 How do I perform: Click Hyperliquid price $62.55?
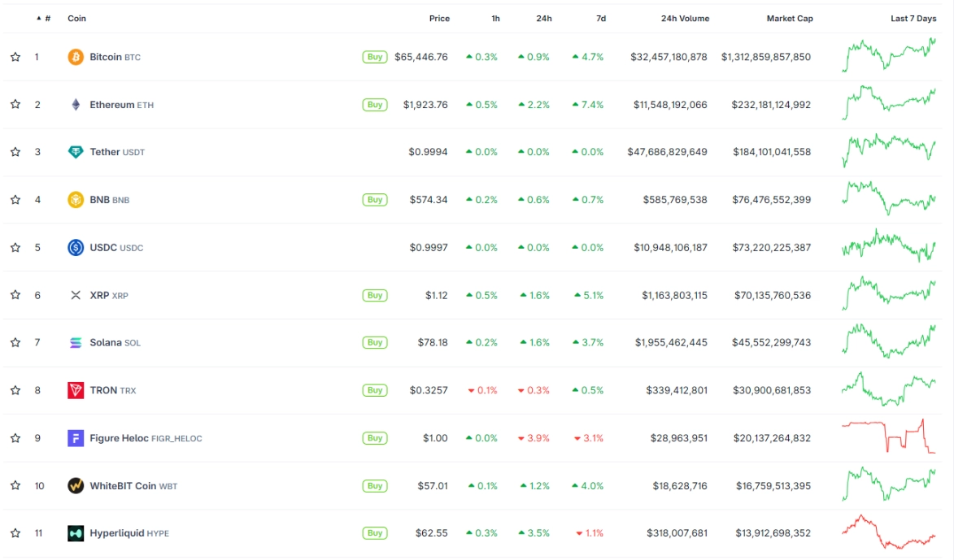pos(431,533)
